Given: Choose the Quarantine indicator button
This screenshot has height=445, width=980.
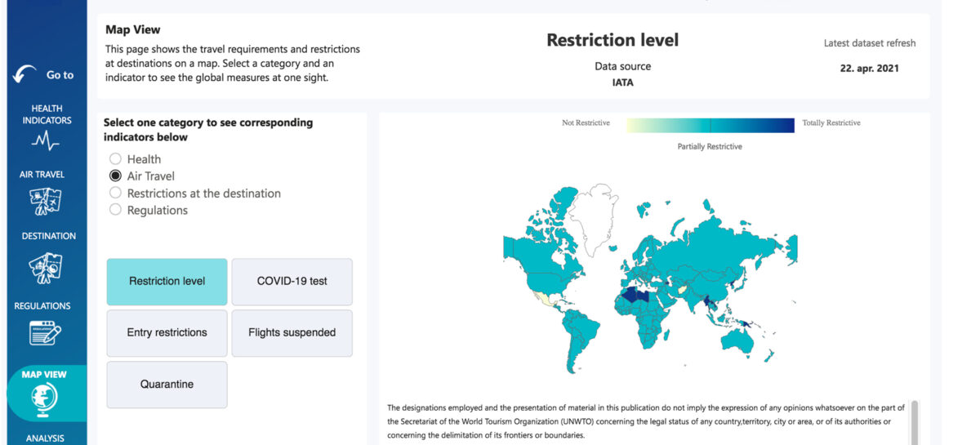Looking at the screenshot, I should click(167, 385).
